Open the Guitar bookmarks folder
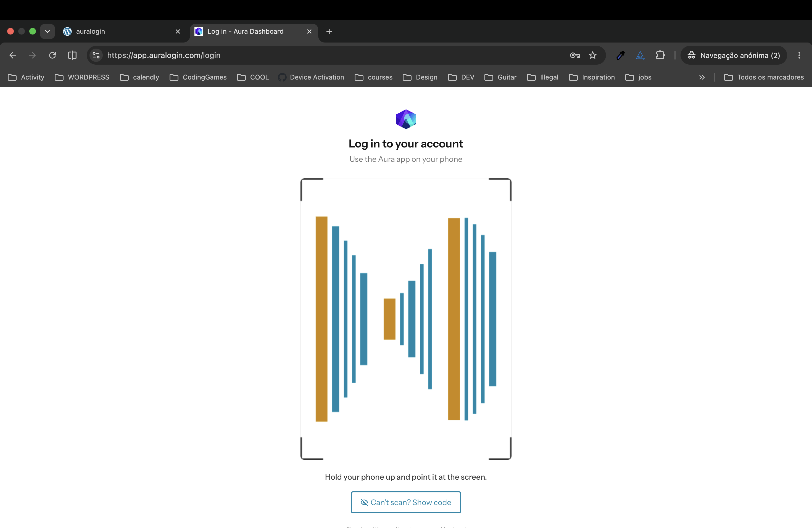The width and height of the screenshot is (812, 528). (500, 77)
